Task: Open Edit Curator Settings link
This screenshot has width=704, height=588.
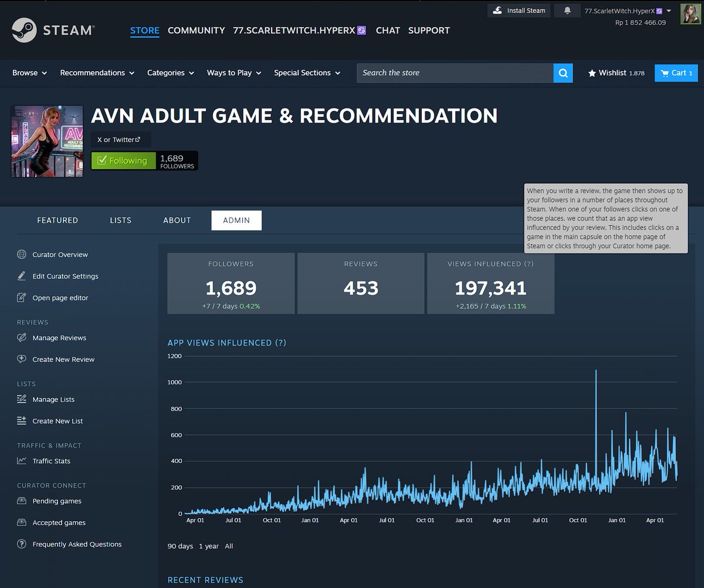Action: click(66, 276)
